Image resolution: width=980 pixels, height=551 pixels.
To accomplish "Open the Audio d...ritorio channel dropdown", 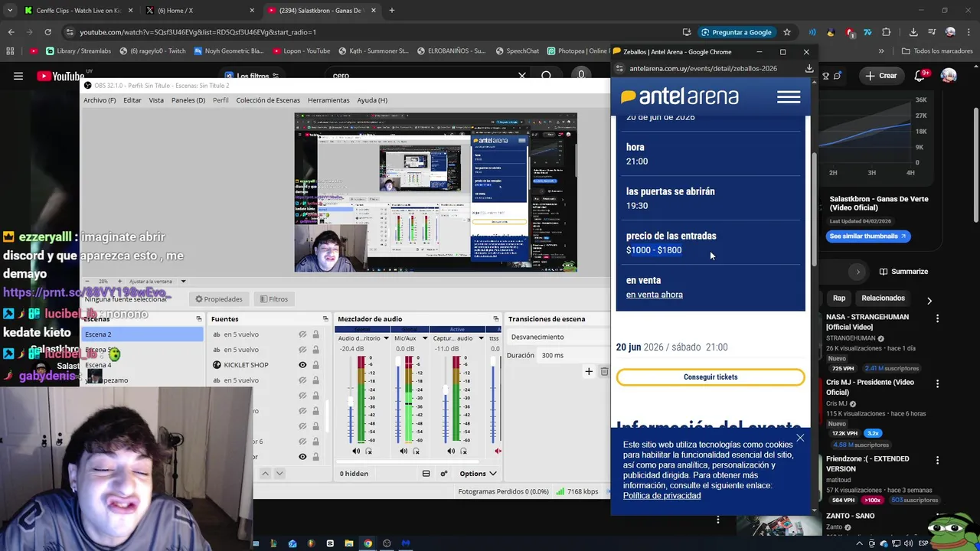I will [386, 337].
